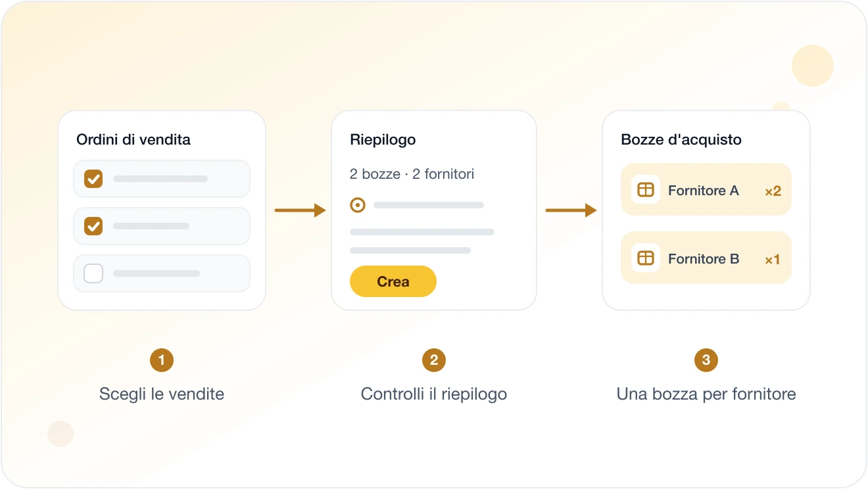
Task: Click the 'Una bozza per fornitore' caption
Action: (x=706, y=394)
